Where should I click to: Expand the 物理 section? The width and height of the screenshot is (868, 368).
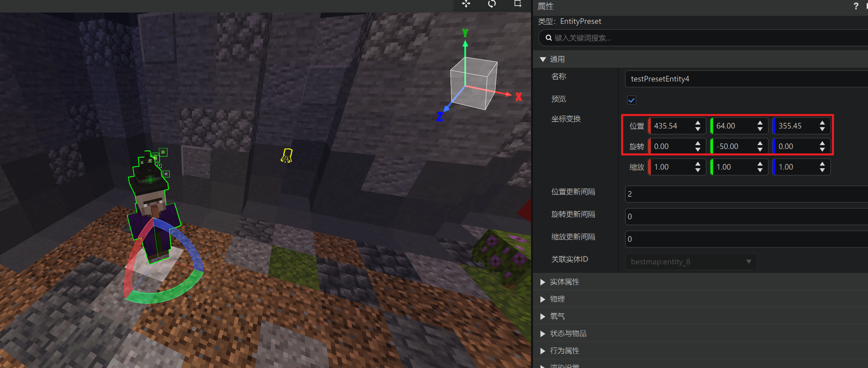[543, 299]
